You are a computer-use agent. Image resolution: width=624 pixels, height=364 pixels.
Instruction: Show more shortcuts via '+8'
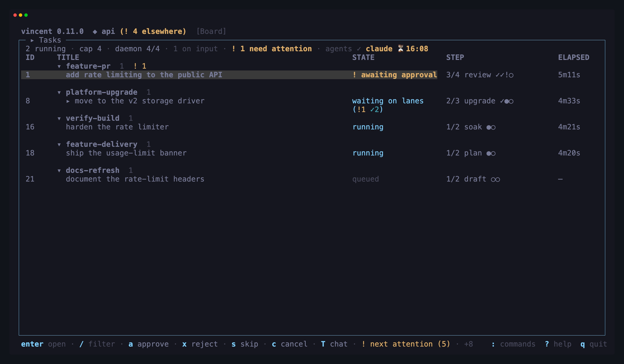point(468,344)
